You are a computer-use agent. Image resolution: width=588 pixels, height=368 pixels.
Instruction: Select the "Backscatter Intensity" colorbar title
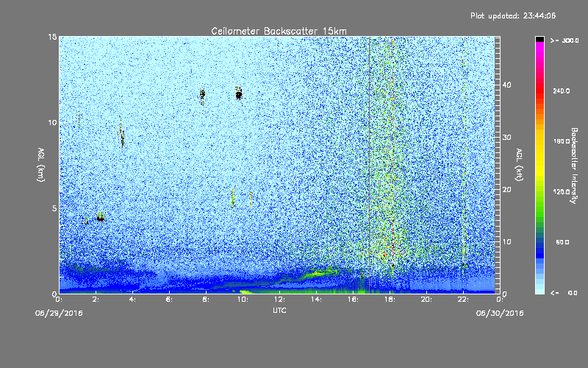click(x=574, y=166)
